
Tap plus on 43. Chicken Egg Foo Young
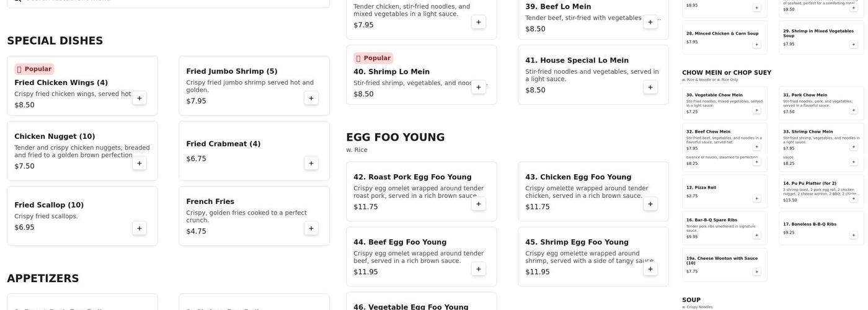pos(650,204)
